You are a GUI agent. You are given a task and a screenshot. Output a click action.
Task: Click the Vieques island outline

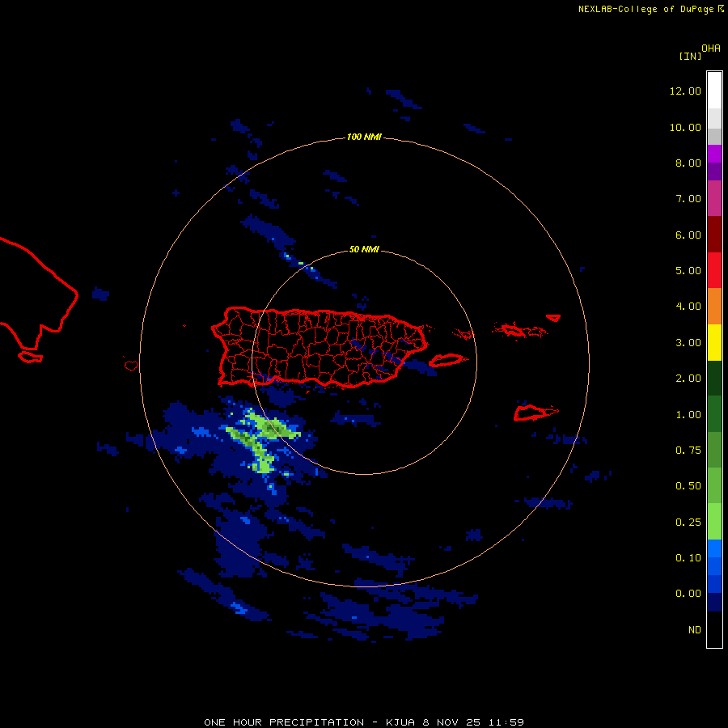coord(446,360)
